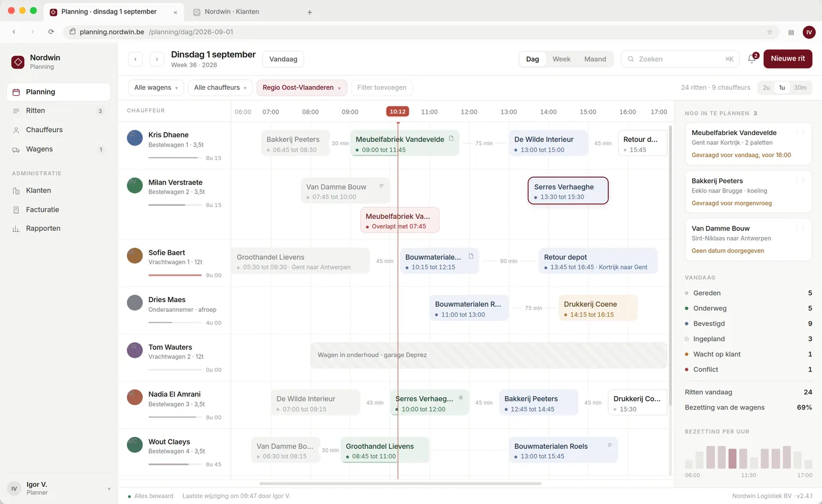822x504 pixels.
Task: Open Meubelfabriek Vandevelde unplanned card
Action: [747, 144]
